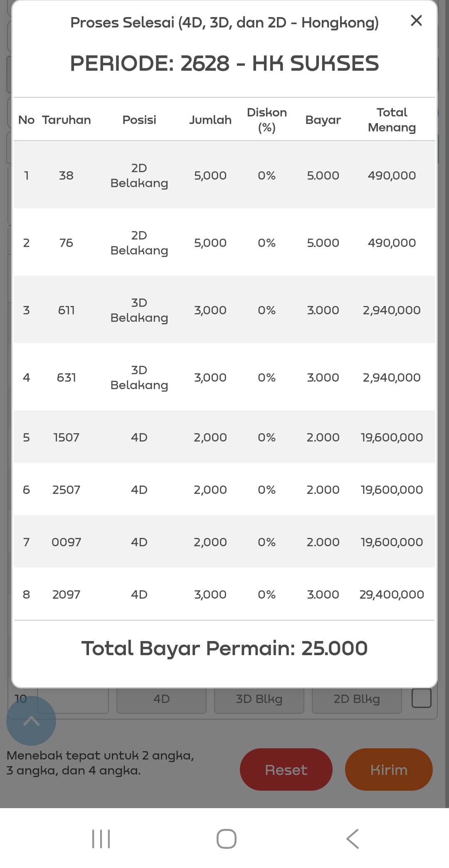Tap the PERIODE: 2628 - HK SUKSES heading
Screen dimensions: 449x868
(x=224, y=63)
